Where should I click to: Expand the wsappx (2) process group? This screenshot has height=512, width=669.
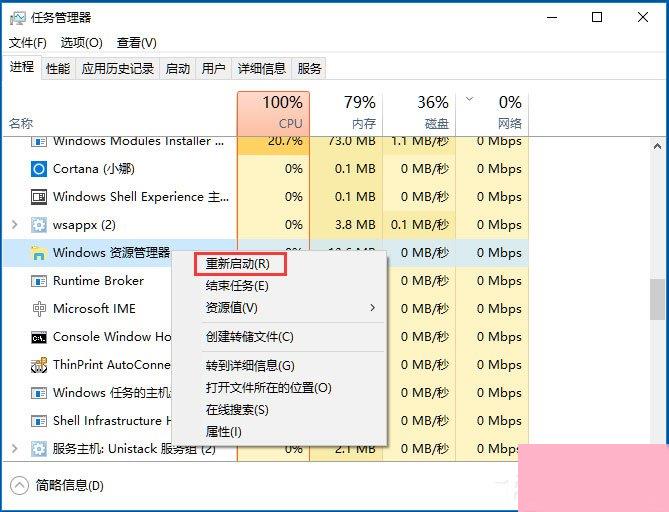[15, 225]
